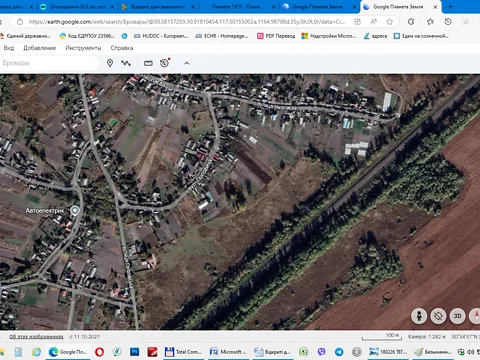
Task: Toggle the globe rotation lock button
Action: click(x=438, y=316)
